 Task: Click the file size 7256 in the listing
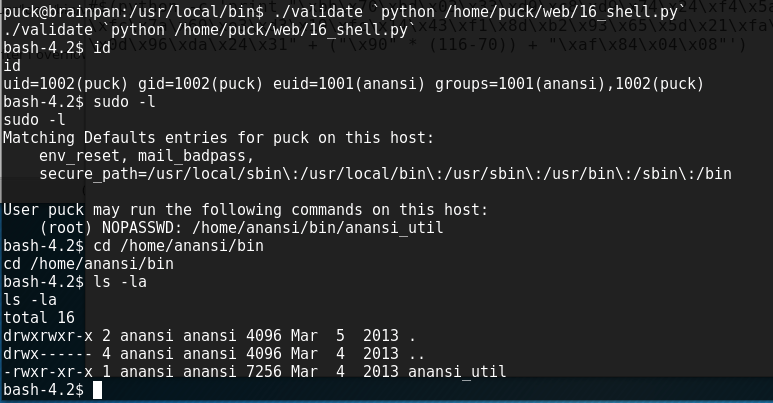tap(264, 371)
